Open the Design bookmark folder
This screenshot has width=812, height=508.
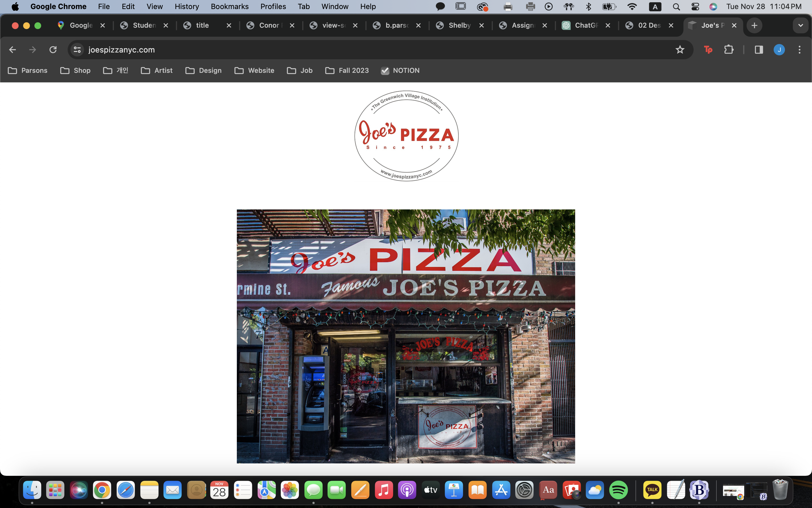click(203, 71)
